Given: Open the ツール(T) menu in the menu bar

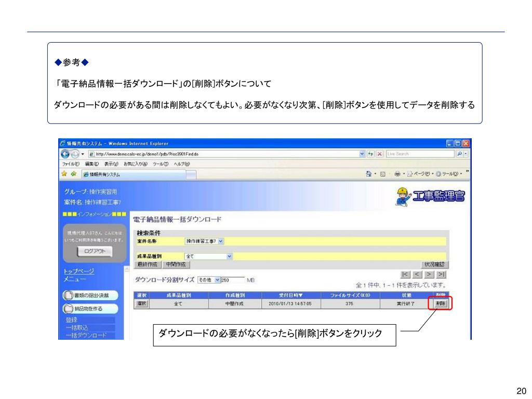Looking at the screenshot, I should click(161, 164).
